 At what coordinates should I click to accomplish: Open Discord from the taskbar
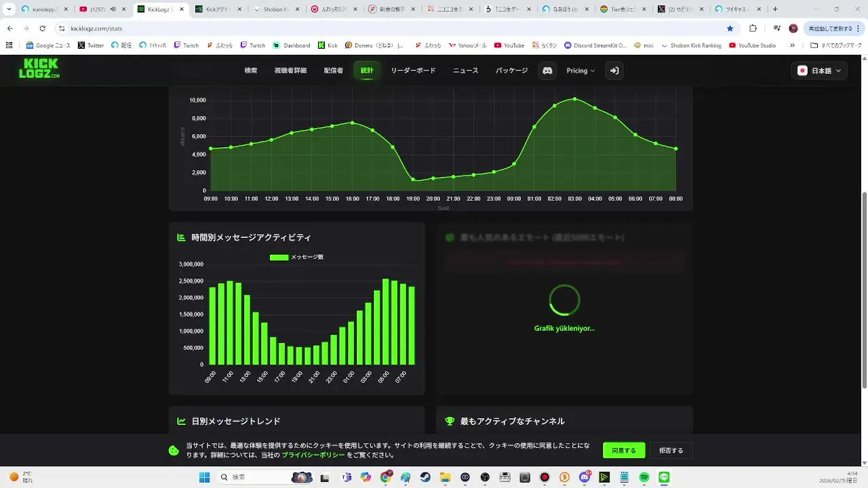[585, 477]
